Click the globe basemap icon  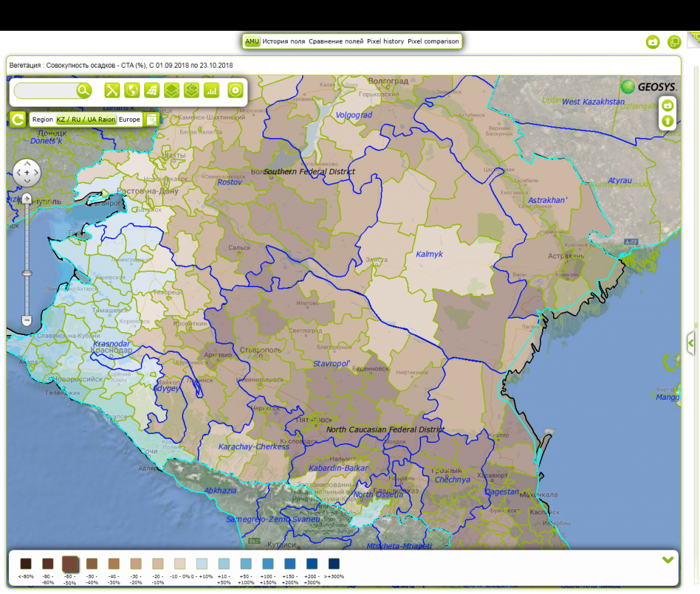[132, 91]
